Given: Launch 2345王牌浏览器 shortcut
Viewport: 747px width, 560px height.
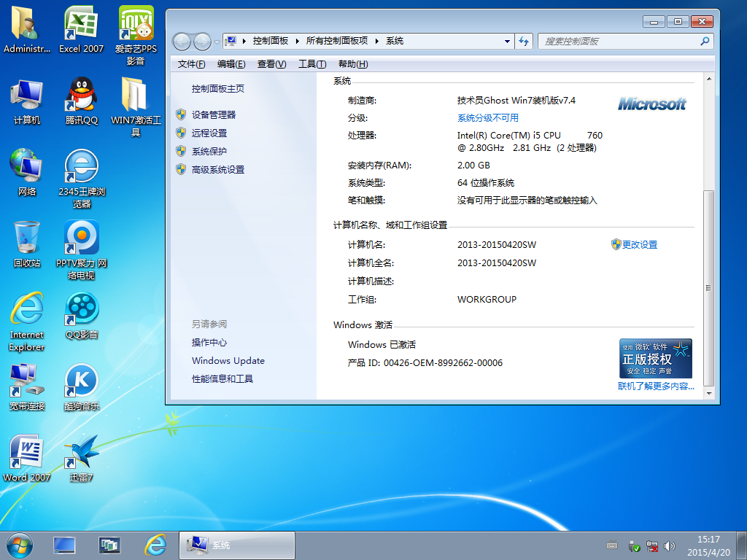Looking at the screenshot, I should pyautogui.click(x=82, y=179).
